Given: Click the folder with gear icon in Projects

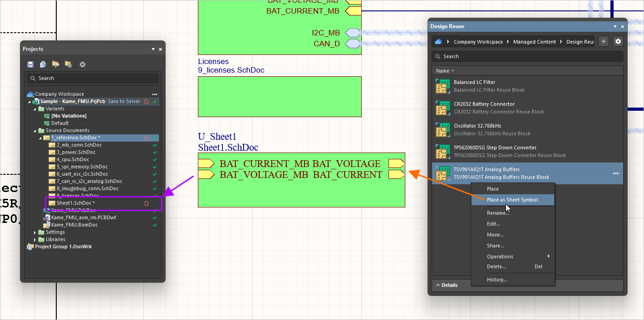Looking at the screenshot, I should click(68, 64).
